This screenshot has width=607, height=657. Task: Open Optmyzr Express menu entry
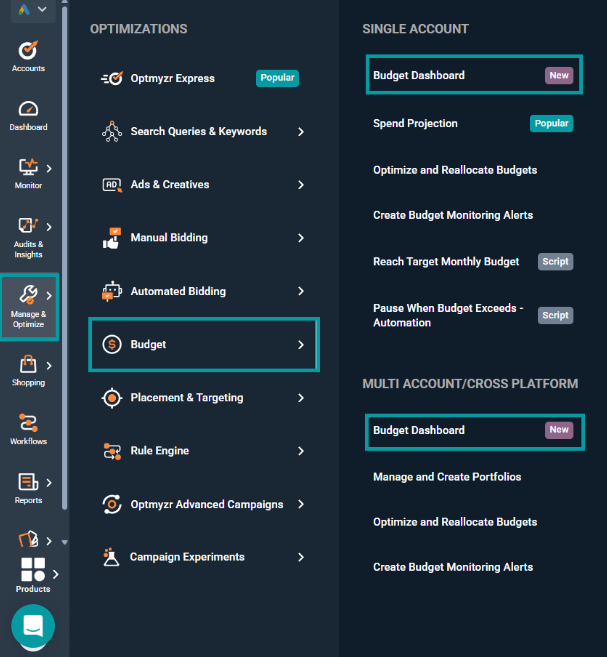point(172,78)
